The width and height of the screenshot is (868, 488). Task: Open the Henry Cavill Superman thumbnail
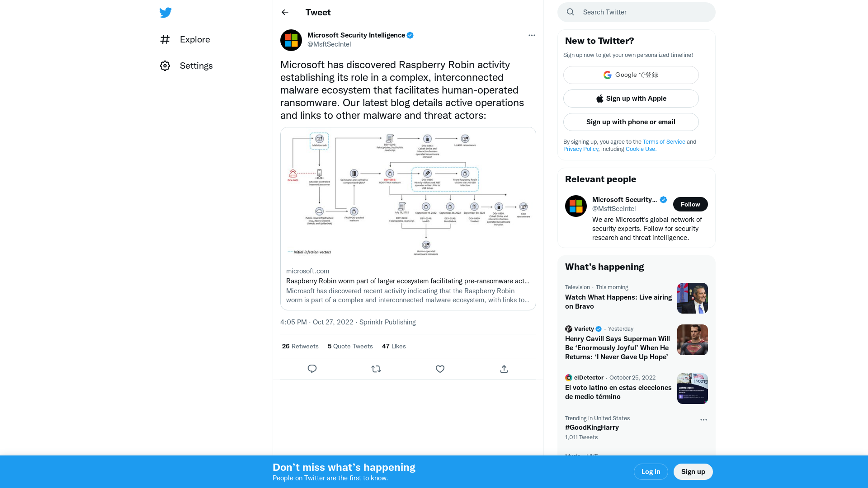tap(692, 339)
